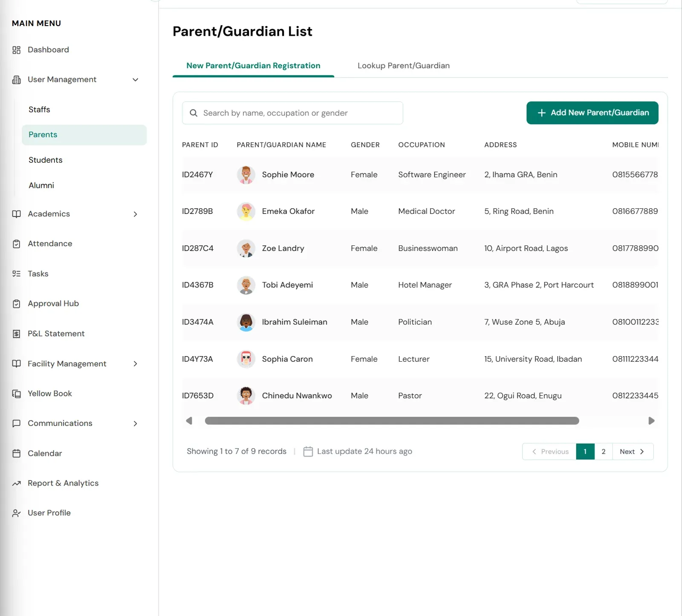Select the Parents menu item
The width and height of the screenshot is (682, 616).
84,135
